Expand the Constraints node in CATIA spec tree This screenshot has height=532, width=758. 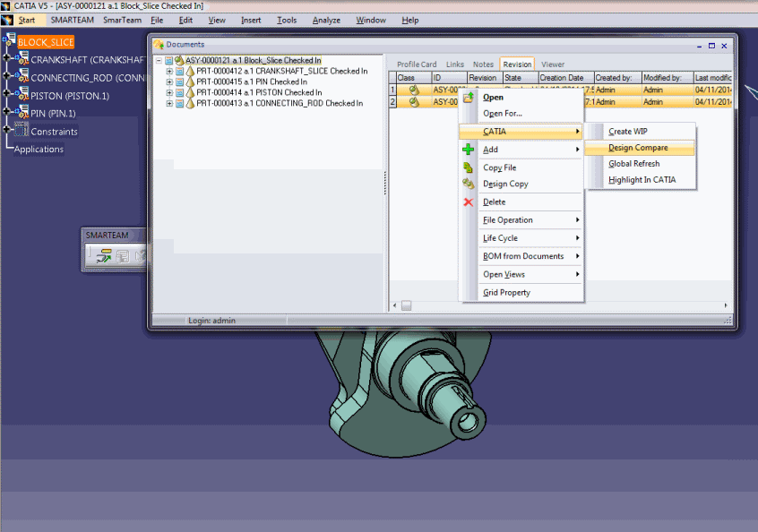click(6, 129)
